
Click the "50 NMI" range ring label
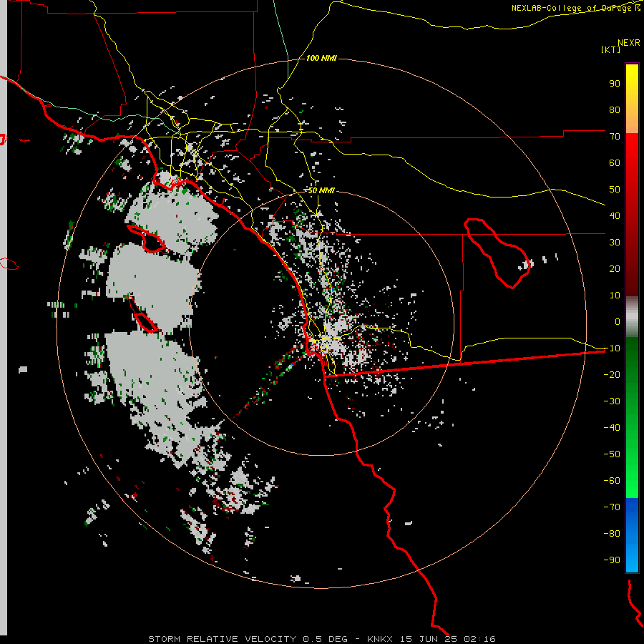(321, 190)
